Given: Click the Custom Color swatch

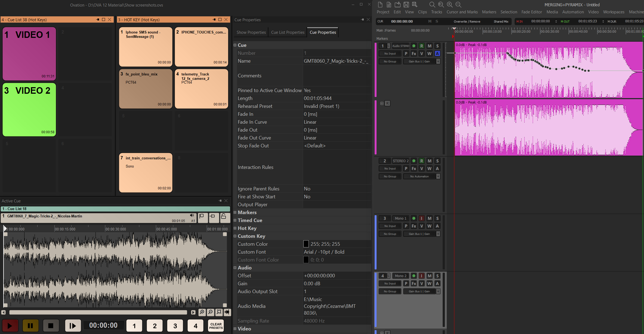Looking at the screenshot, I should 306,244.
